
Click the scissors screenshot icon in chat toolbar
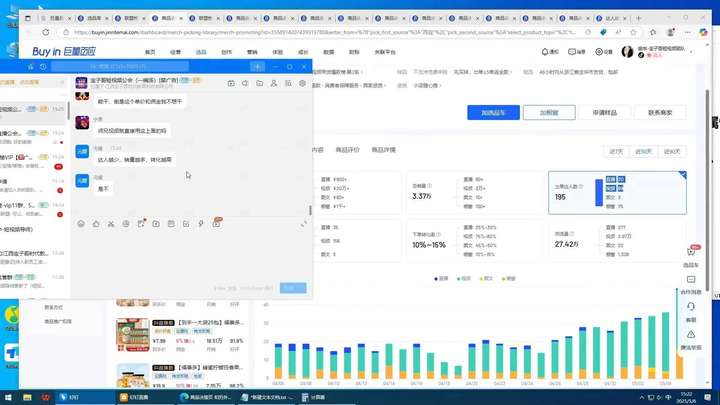click(x=111, y=224)
